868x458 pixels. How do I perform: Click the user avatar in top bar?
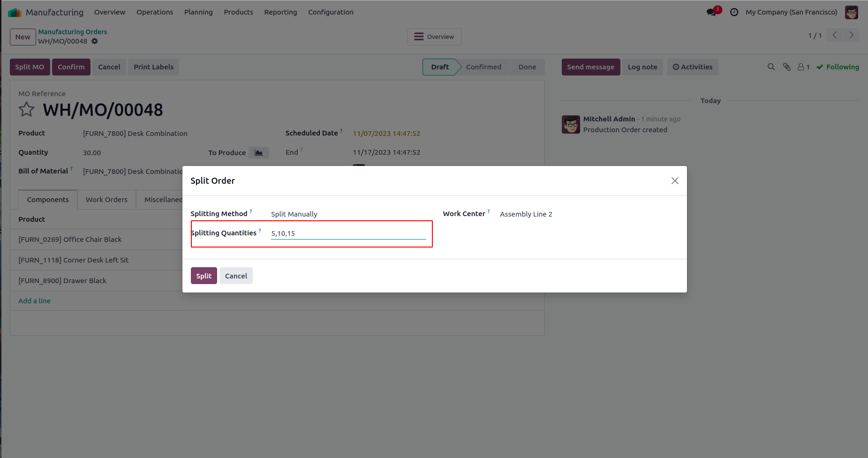click(851, 12)
